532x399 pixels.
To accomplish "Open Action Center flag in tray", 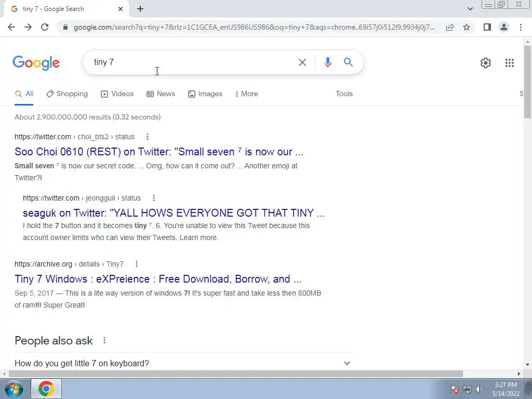I will 454,389.
